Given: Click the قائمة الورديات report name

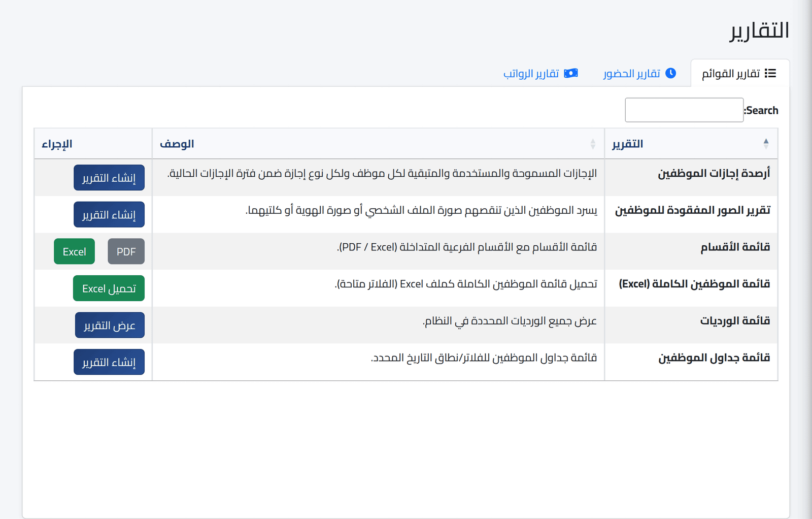Looking at the screenshot, I should point(735,320).
